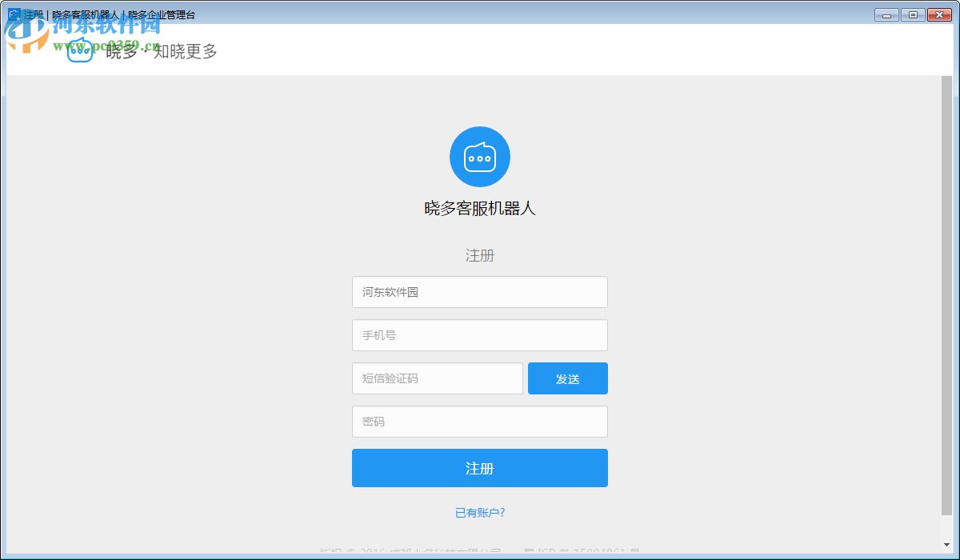
Task: Click inside the 河东软件园 name field
Action: coord(480,292)
